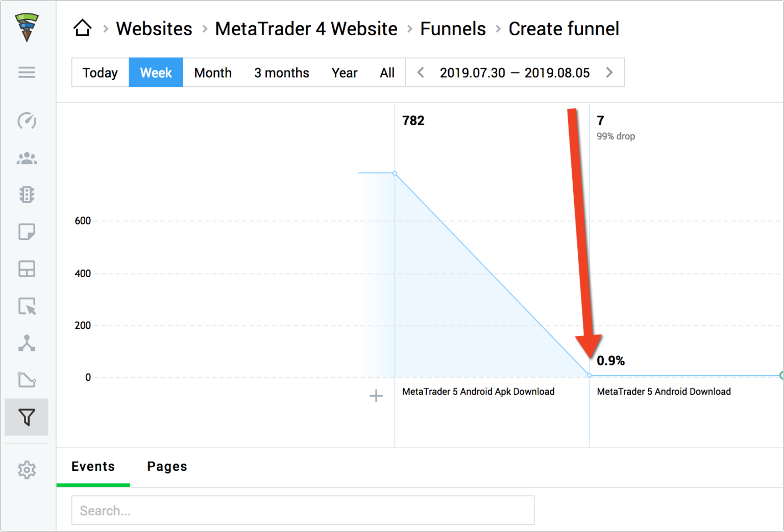
Task: Select the audience people icon
Action: 27,158
